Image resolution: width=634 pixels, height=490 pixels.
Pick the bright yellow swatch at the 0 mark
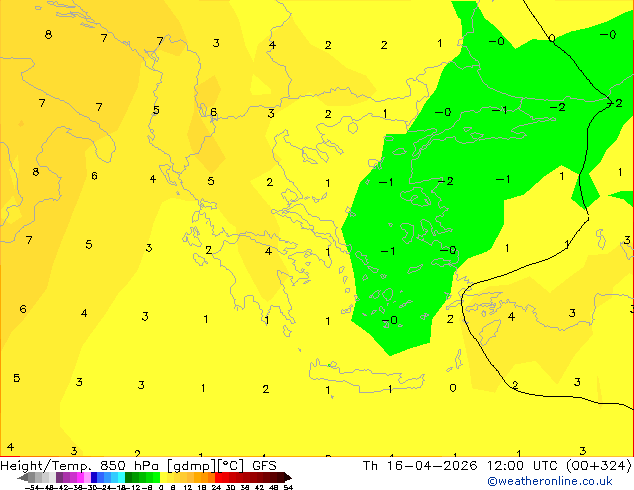(x=163, y=477)
